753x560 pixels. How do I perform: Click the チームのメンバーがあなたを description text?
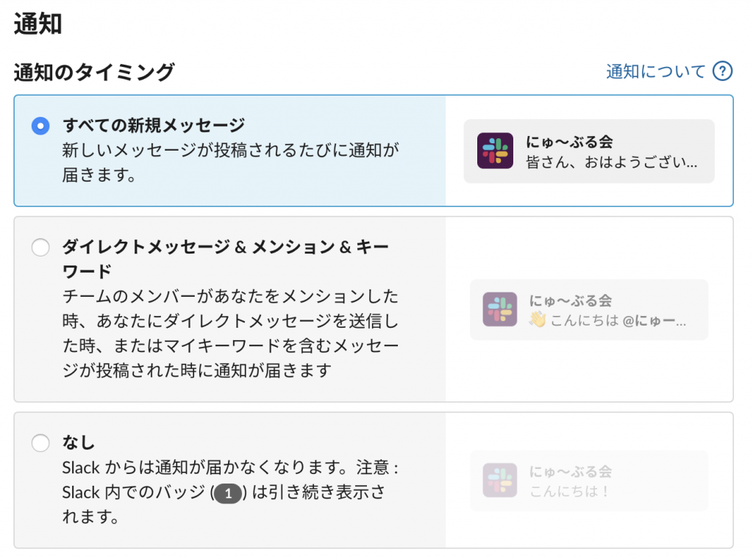click(x=230, y=334)
